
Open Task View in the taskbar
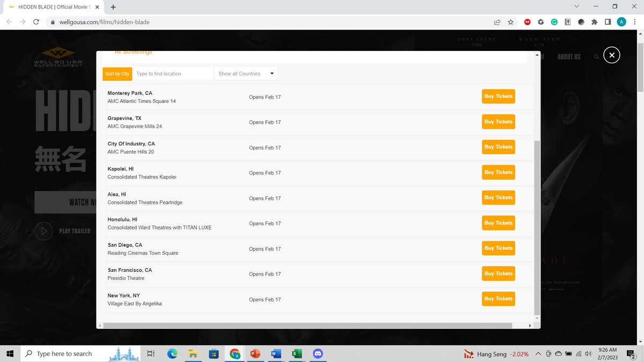(x=151, y=354)
